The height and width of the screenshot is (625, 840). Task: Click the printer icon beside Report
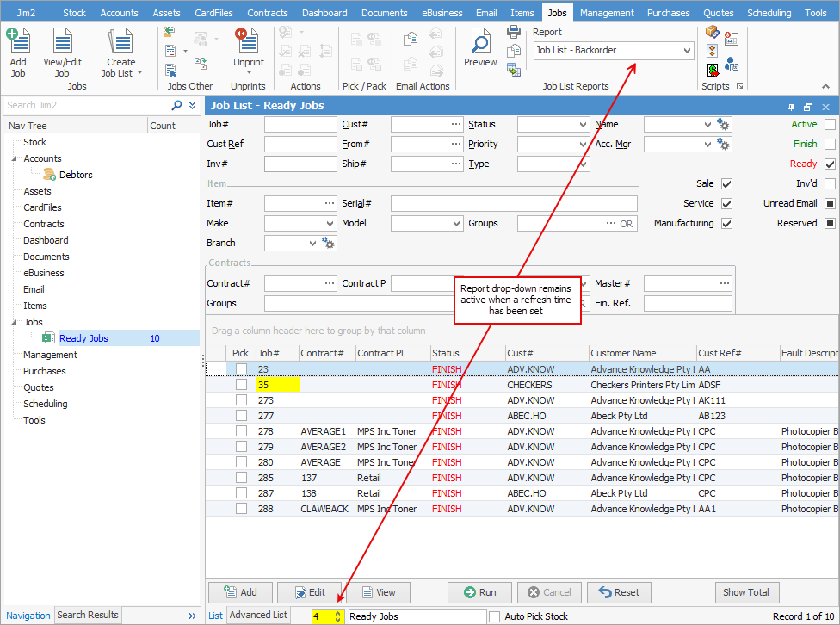pyautogui.click(x=513, y=32)
